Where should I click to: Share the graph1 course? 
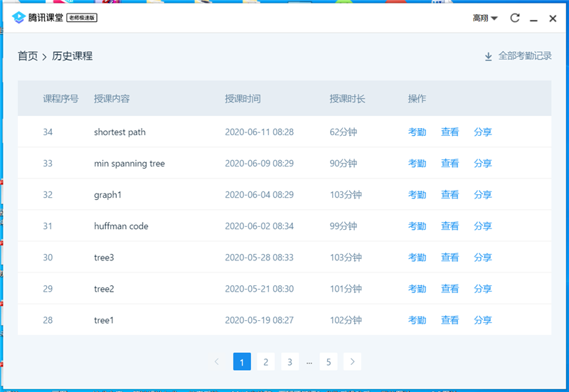[483, 195]
